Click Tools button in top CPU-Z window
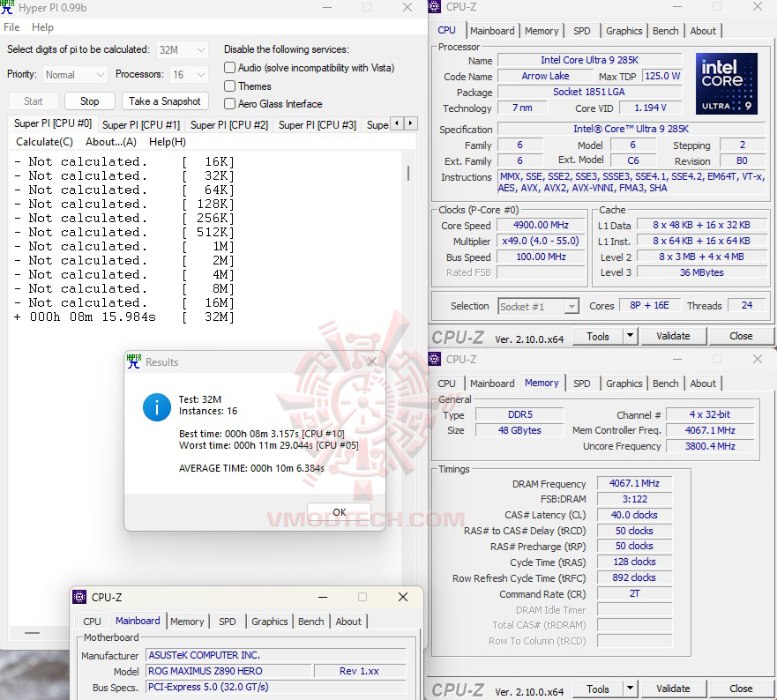This screenshot has width=777, height=700. pyautogui.click(x=598, y=336)
